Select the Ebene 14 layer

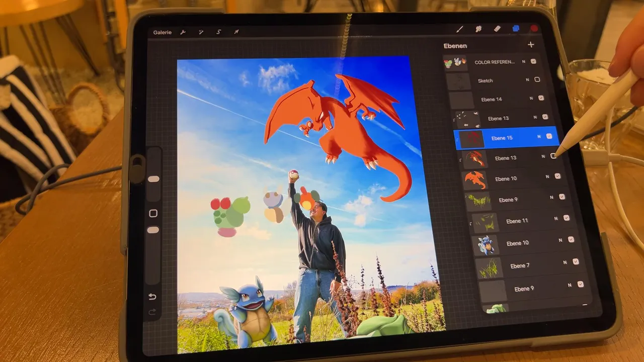492,99
